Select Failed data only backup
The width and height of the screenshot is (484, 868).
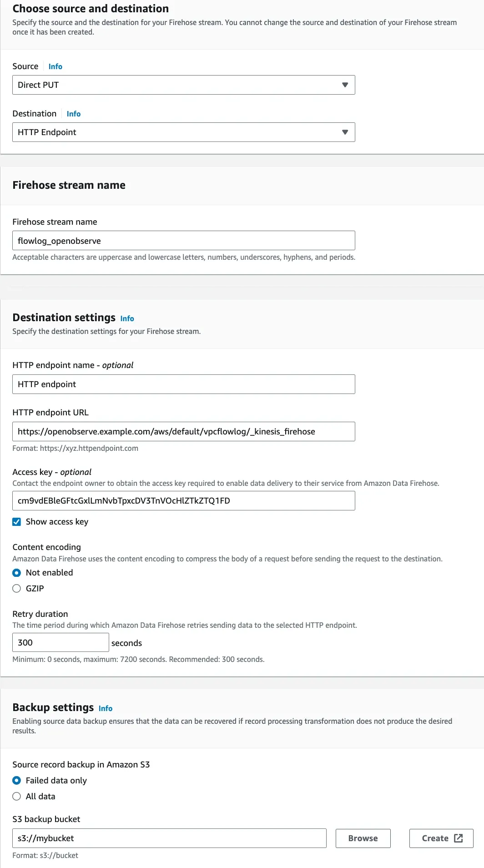click(17, 781)
